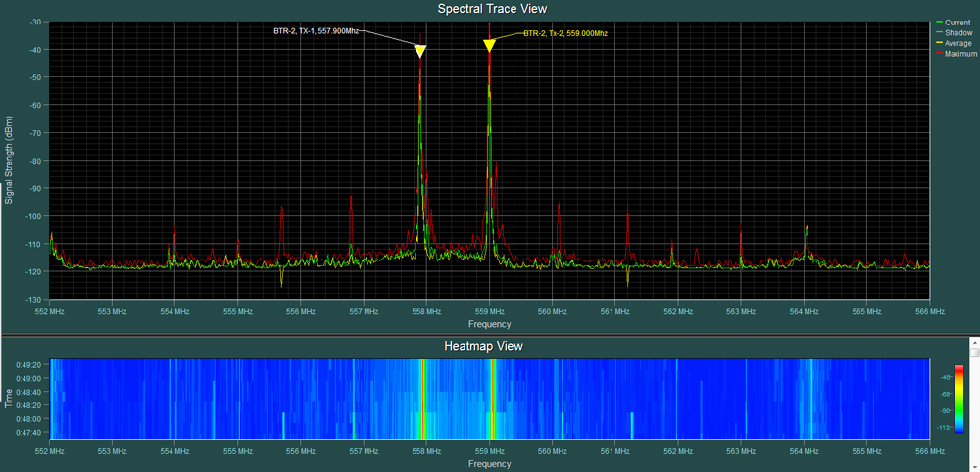Click the -113 value on heatmap color scale
The height and width of the screenshot is (472, 980).
pyautogui.click(x=943, y=428)
